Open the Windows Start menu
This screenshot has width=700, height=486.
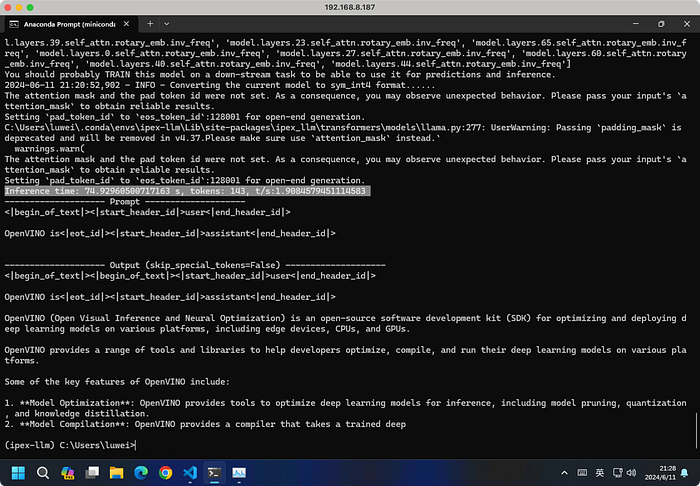click(18, 473)
